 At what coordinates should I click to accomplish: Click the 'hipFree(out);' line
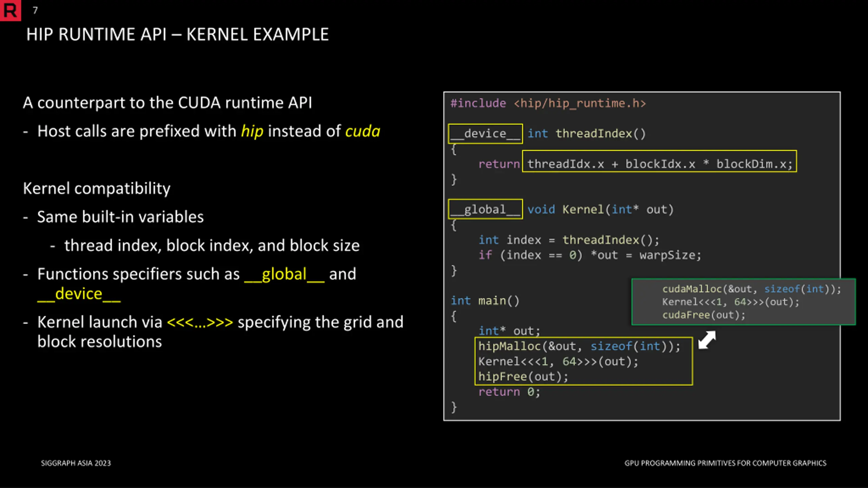point(523,377)
